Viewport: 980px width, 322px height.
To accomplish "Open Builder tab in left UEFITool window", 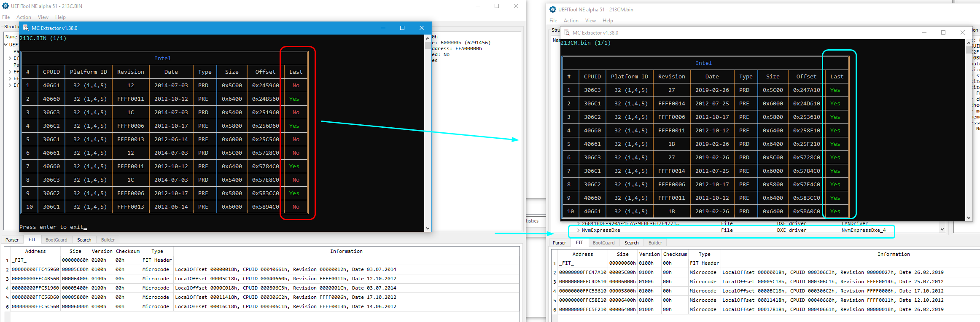I will pyautogui.click(x=108, y=240).
